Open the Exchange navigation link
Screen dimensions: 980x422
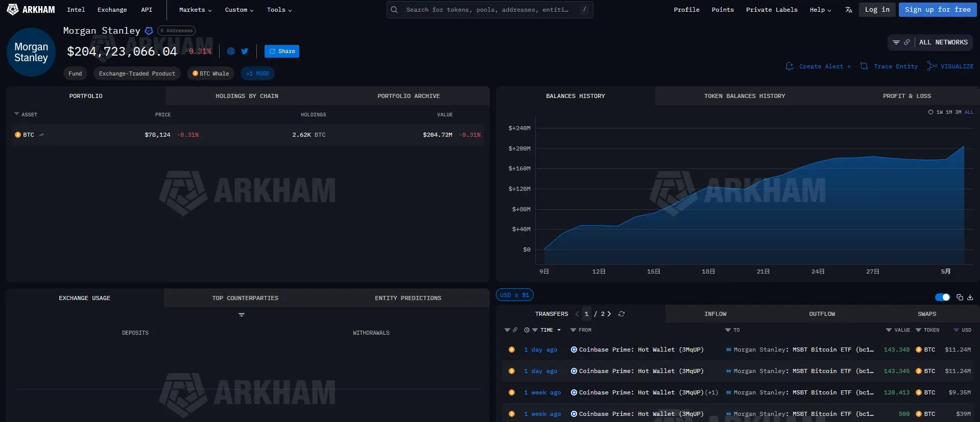[x=112, y=10]
